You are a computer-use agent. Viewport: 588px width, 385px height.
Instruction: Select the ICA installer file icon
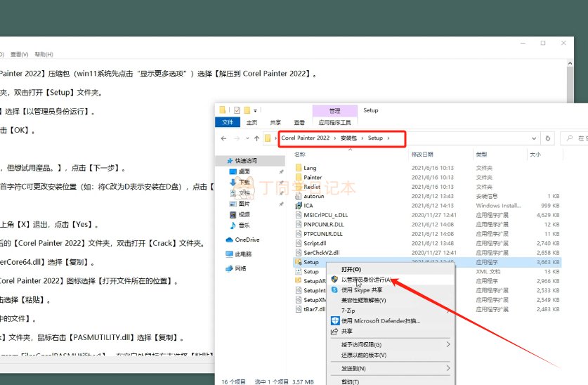[298, 206]
